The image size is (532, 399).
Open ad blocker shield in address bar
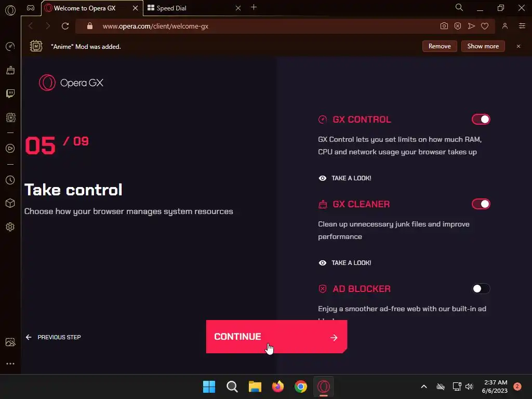point(458,26)
